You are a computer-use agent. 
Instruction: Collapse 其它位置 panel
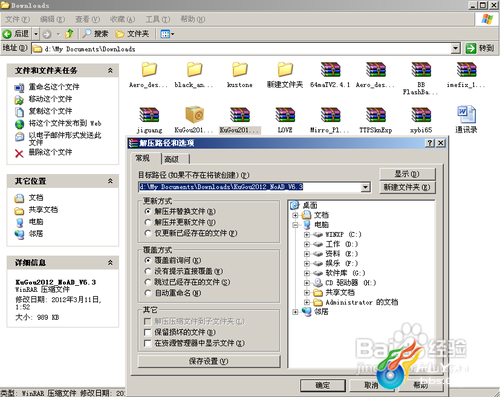tap(110, 181)
